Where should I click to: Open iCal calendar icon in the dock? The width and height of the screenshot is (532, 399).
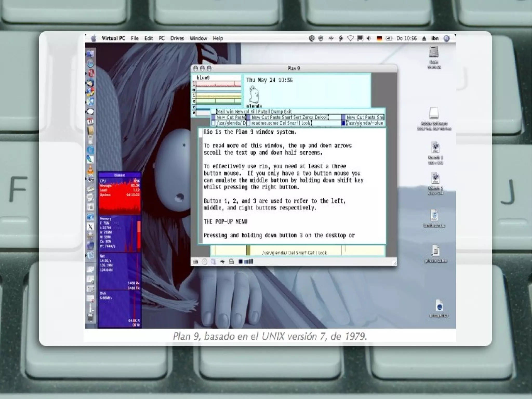point(90,121)
